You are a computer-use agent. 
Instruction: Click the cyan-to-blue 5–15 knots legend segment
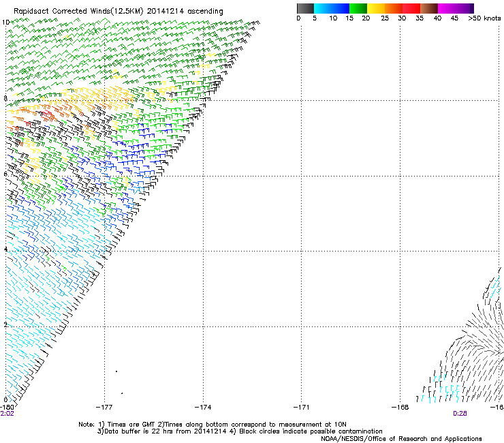332,8
